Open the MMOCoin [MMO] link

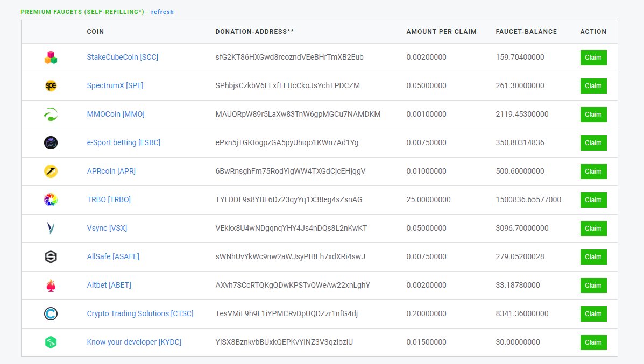[116, 114]
